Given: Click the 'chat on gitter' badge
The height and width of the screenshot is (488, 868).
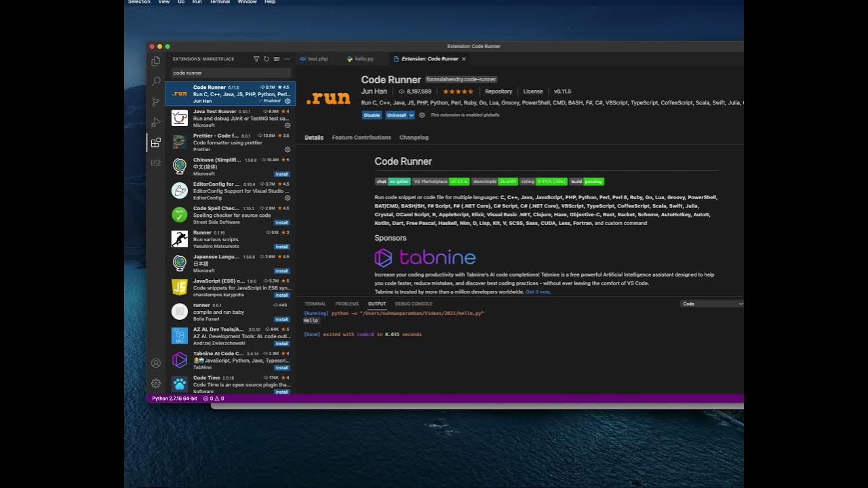Looking at the screenshot, I should pos(393,182).
